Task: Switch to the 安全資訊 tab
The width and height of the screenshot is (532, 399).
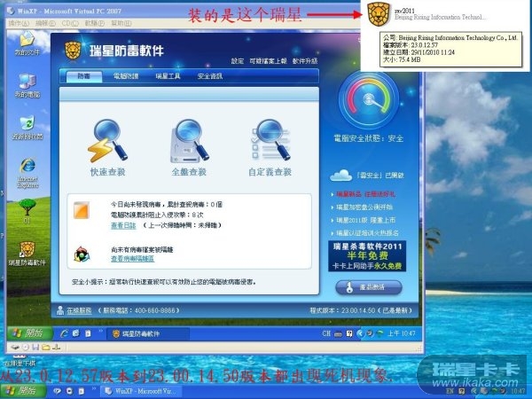Action: click(210, 76)
